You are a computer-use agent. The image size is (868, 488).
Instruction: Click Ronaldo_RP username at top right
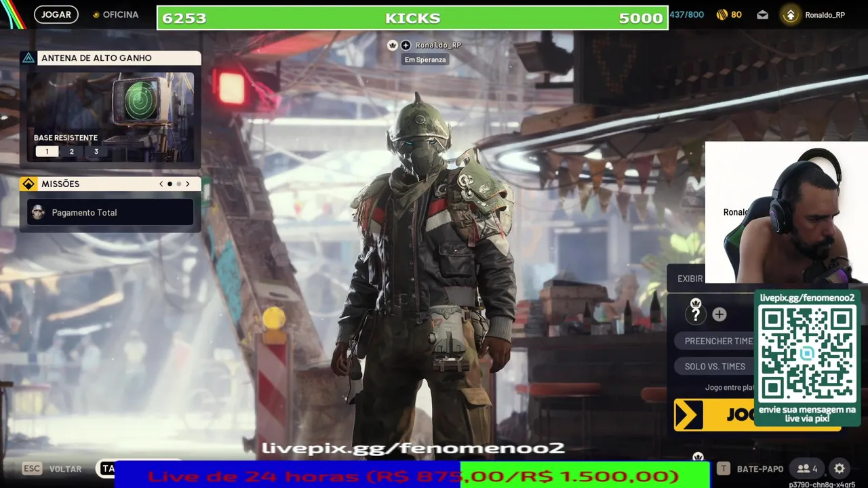coord(825,15)
